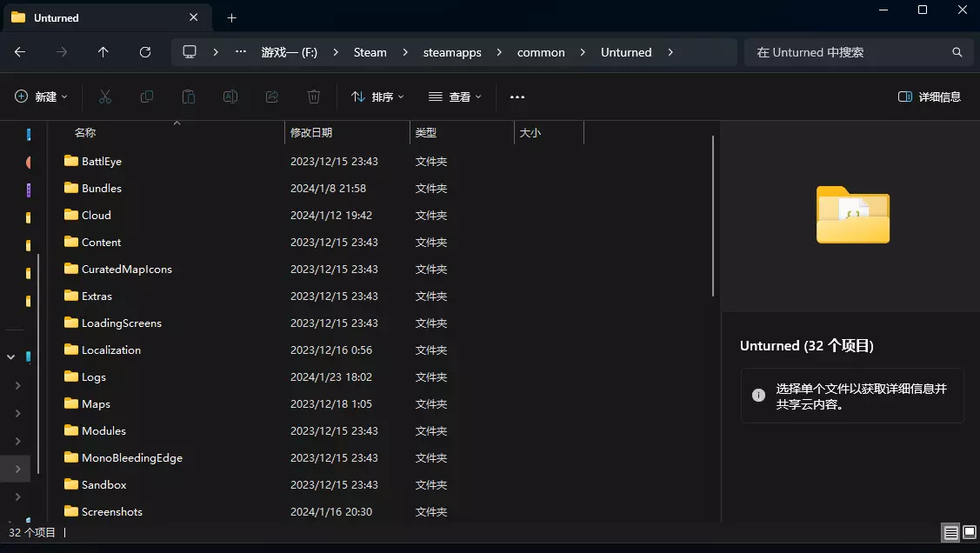Show hidden breadcrumb path via ellipsis
This screenshot has height=553, width=980.
[x=241, y=52]
